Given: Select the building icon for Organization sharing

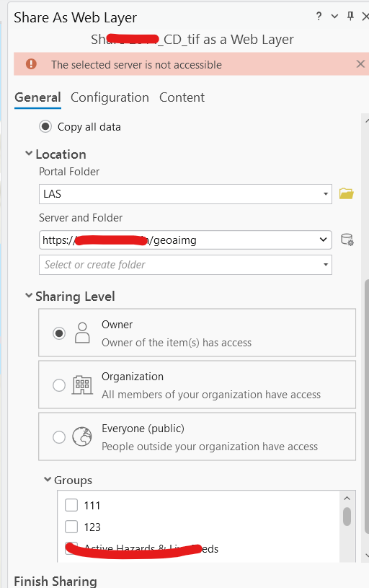Looking at the screenshot, I should point(82,385).
